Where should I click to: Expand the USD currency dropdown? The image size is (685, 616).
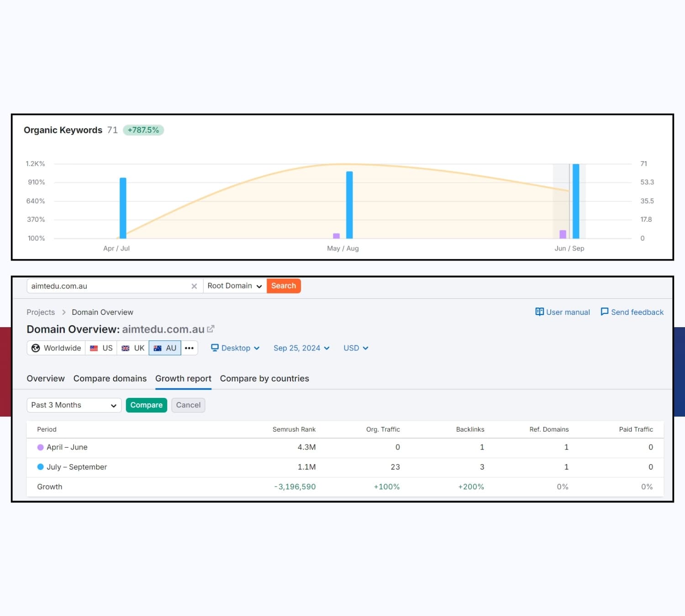click(x=356, y=348)
